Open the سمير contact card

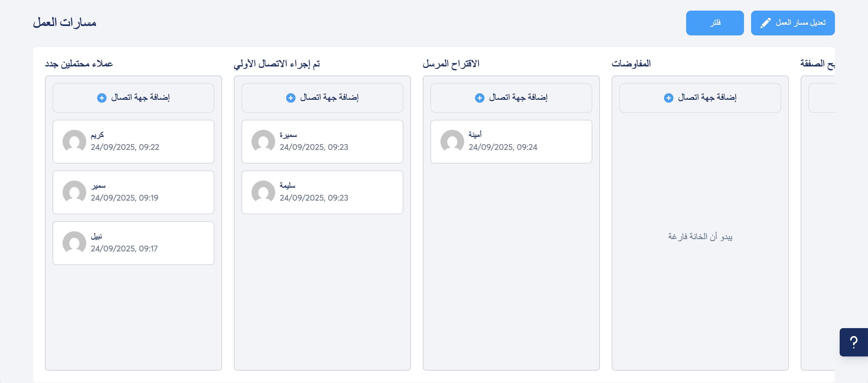[x=133, y=192]
